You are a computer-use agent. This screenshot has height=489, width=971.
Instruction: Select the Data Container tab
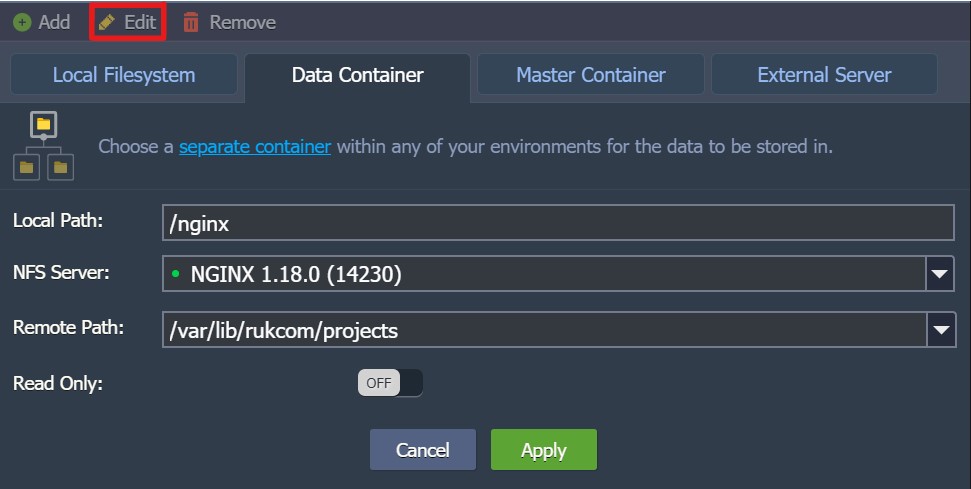click(357, 76)
